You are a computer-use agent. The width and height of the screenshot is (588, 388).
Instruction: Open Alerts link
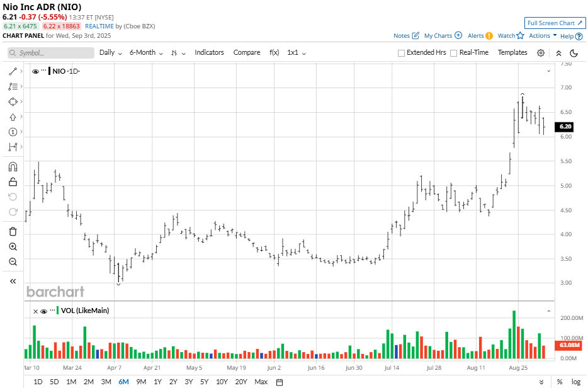point(480,36)
